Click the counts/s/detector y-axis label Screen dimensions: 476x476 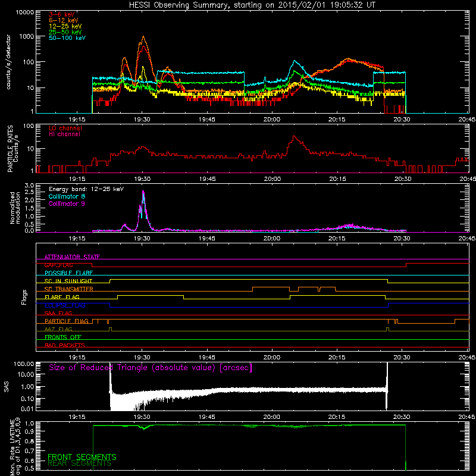(8, 62)
